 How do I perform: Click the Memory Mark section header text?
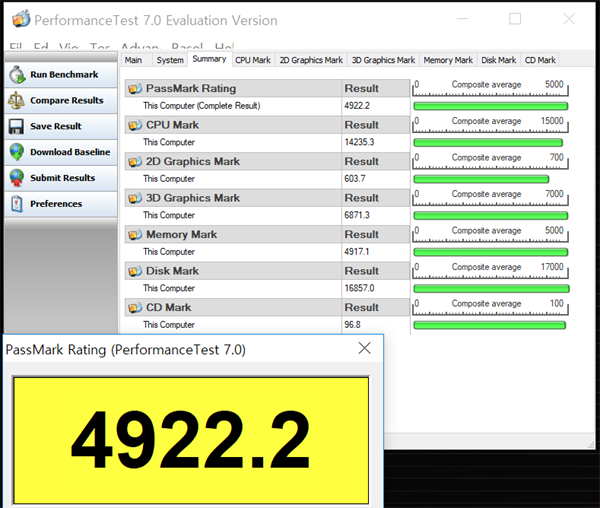tap(181, 234)
